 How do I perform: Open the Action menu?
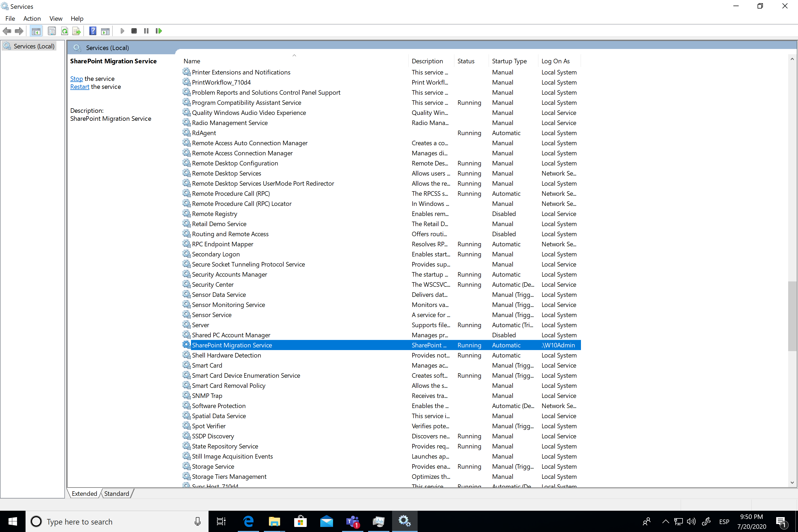[32, 19]
